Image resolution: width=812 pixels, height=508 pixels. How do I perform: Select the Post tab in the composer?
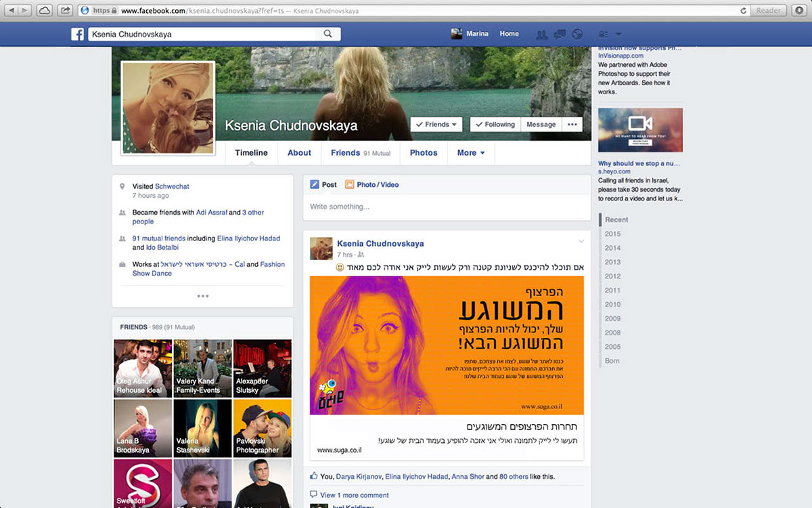tap(323, 184)
